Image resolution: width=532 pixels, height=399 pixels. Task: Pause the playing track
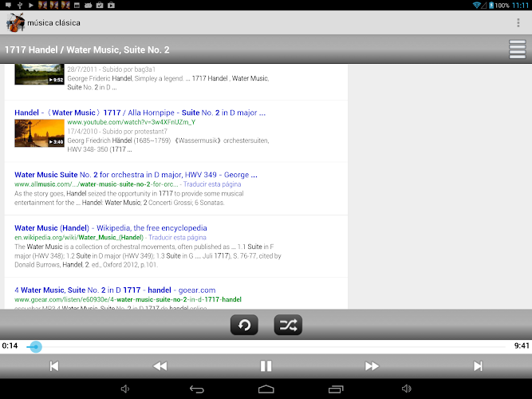pyautogui.click(x=266, y=366)
